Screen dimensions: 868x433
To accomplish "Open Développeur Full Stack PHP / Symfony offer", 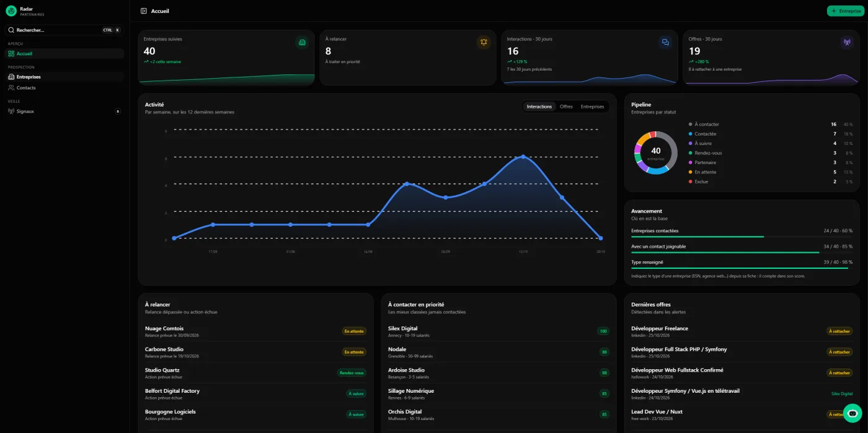I will (742, 352).
